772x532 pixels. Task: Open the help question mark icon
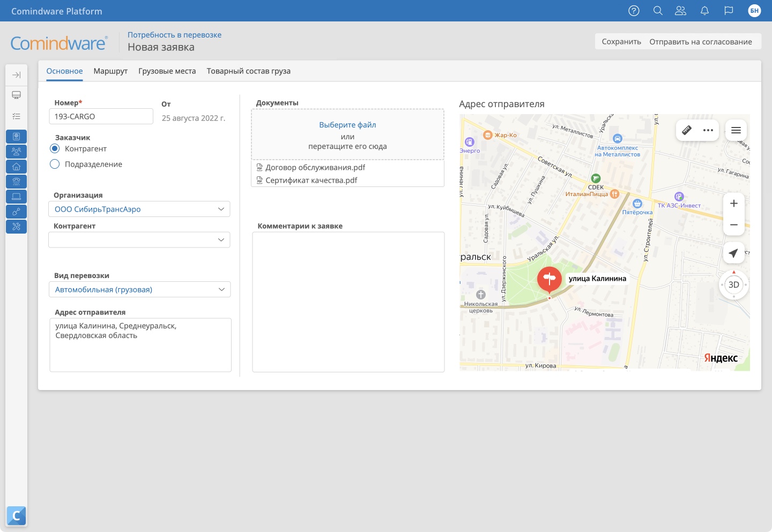(634, 11)
